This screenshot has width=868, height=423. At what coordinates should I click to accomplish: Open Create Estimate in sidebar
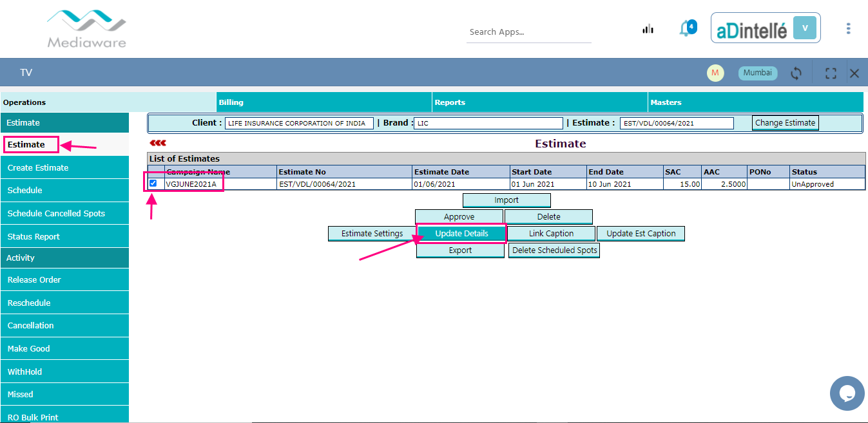point(64,167)
